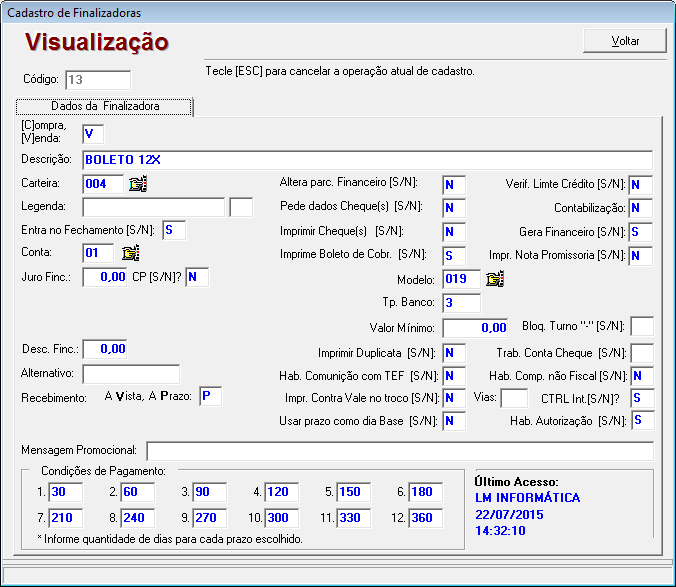Select the Dados da Finalizadora tab
This screenshot has height=587, width=676.
pos(105,106)
